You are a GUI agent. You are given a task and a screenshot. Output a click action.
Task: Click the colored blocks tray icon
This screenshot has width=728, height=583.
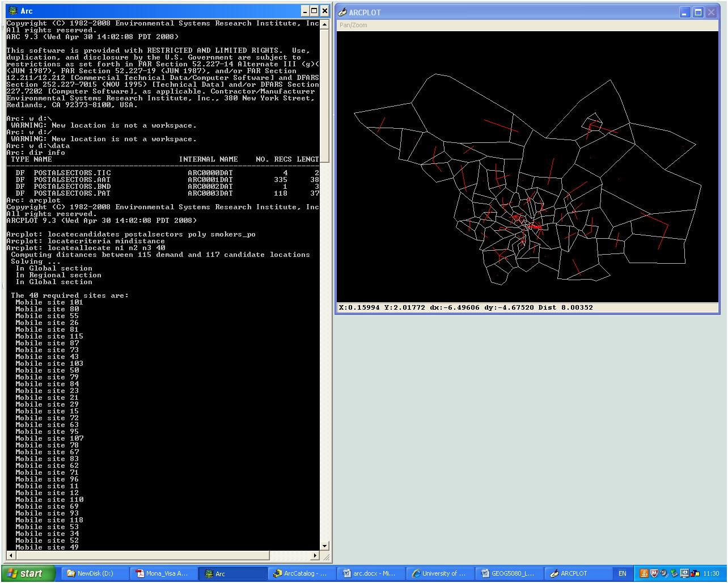click(695, 573)
